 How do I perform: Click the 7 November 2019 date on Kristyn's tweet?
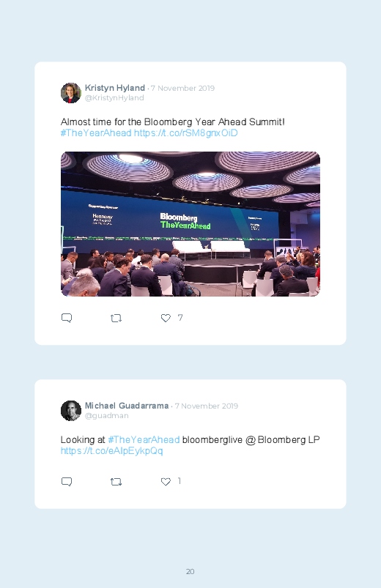[x=182, y=88]
